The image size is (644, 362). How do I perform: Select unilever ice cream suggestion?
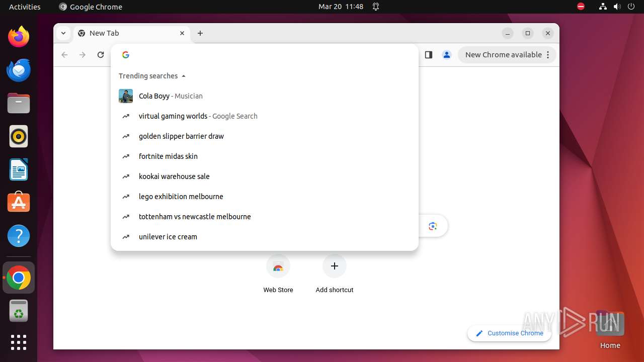pyautogui.click(x=265, y=237)
